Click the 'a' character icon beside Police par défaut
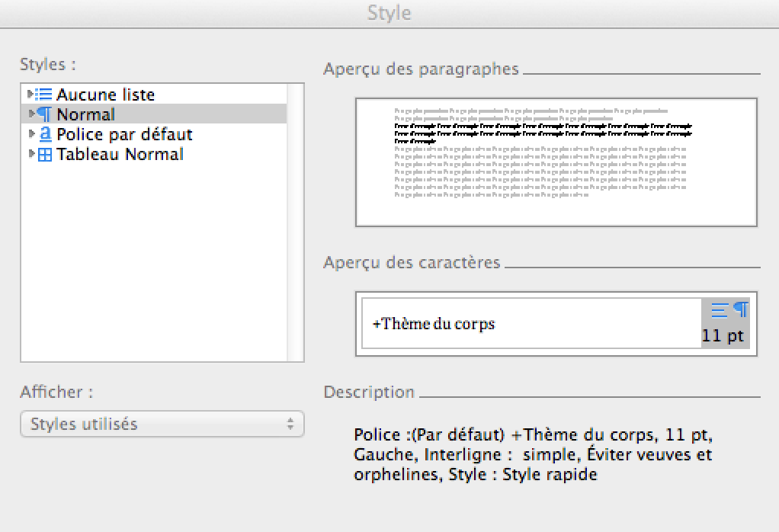779x532 pixels. (44, 134)
